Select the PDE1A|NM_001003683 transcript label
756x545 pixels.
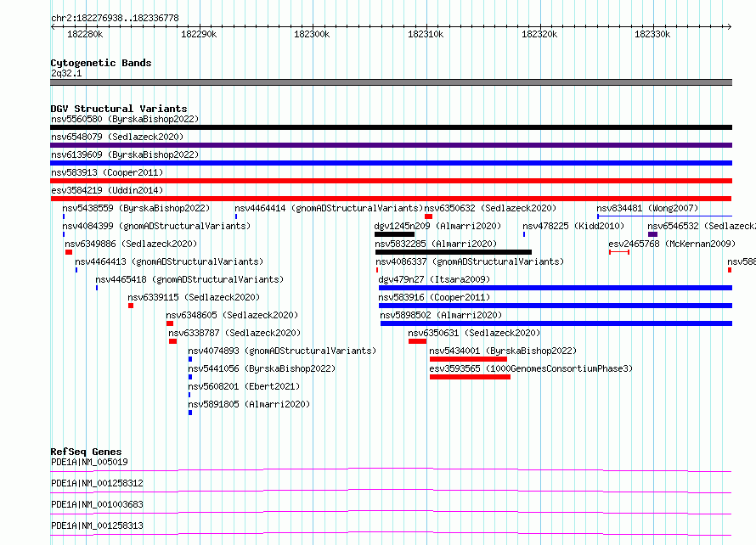pyautogui.click(x=97, y=504)
